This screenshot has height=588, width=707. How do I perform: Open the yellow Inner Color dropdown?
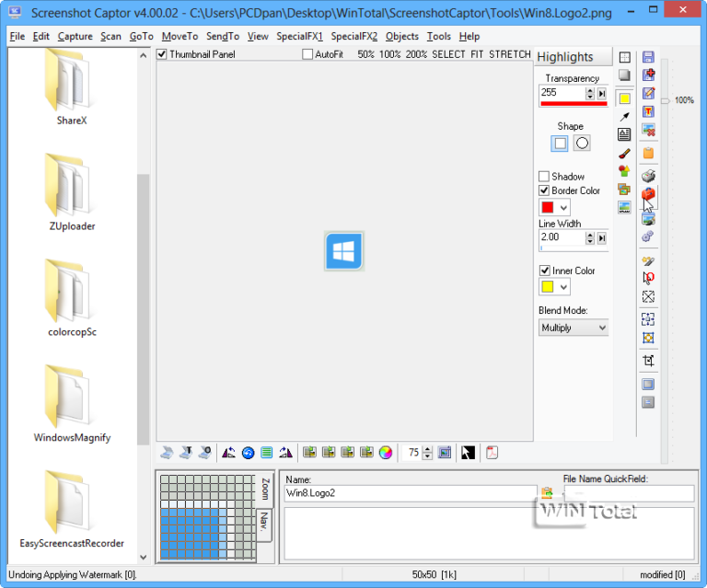click(563, 287)
